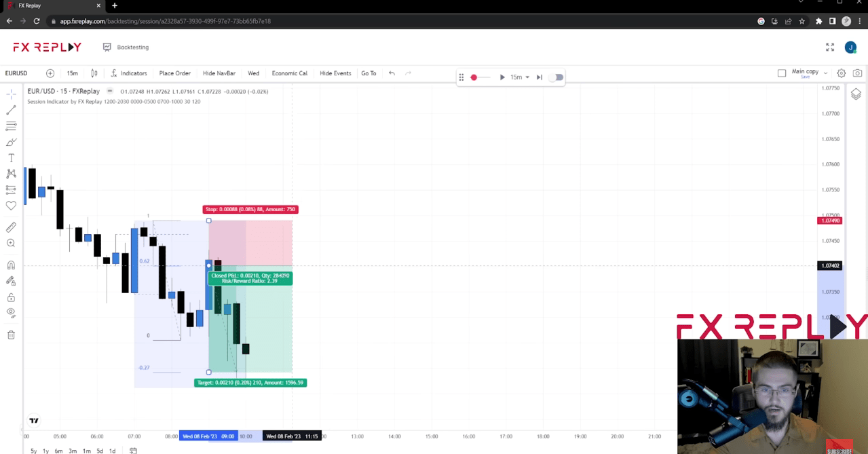Open the EURUSD symbol selector
Image resolution: width=868 pixels, height=454 pixels.
click(16, 73)
